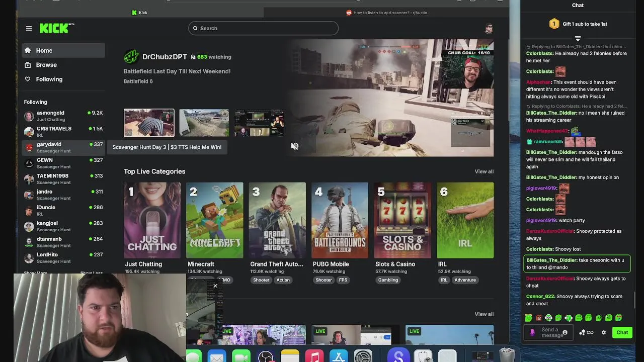Open the emoji picker in chat input
644x362 pixels.
pos(565,332)
